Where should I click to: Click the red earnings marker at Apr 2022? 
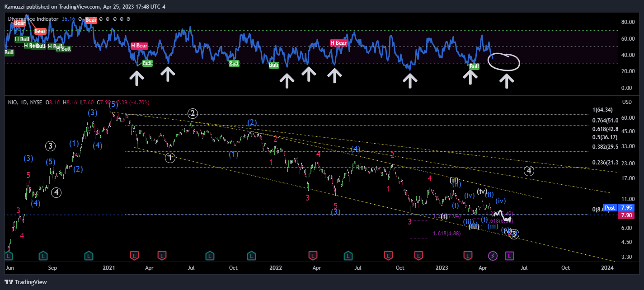tap(312, 256)
